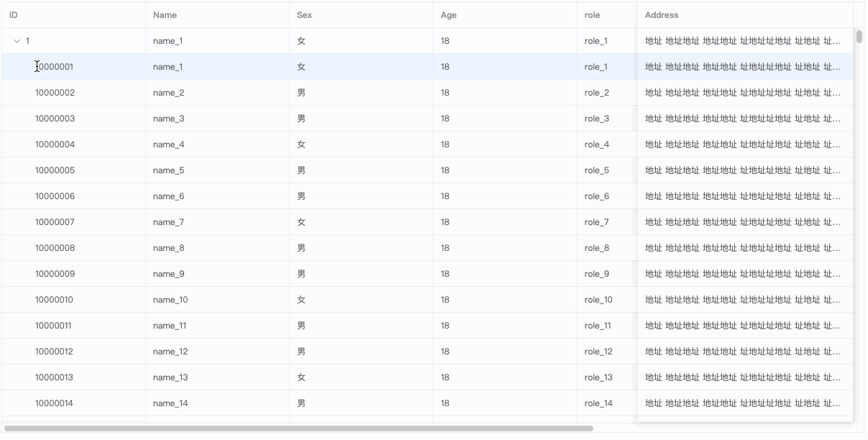Click the role_4 cell
868x440 pixels.
[x=607, y=145]
